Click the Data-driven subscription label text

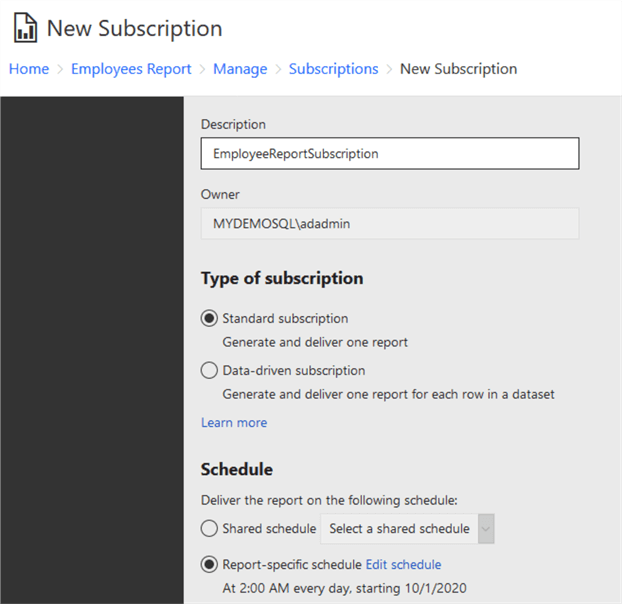click(x=292, y=371)
